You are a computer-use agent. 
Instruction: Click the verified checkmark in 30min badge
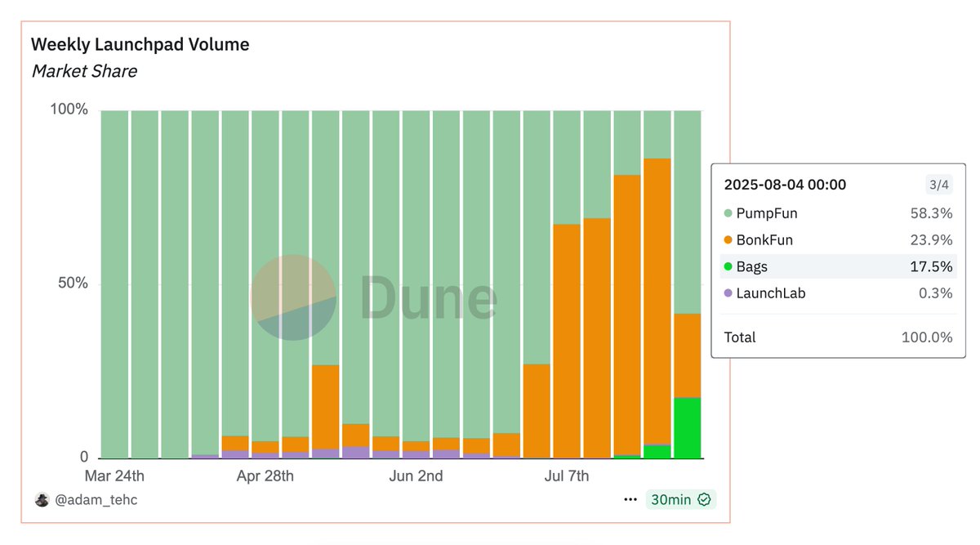tap(704, 499)
